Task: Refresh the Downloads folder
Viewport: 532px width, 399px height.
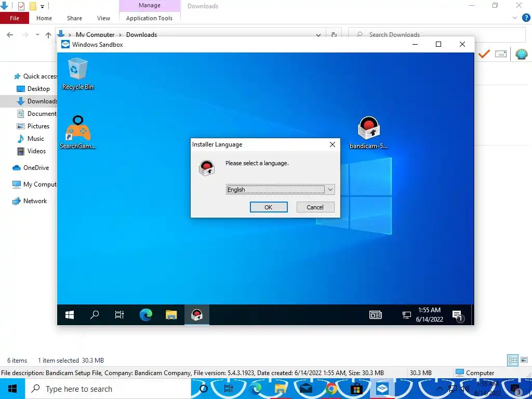Action: pyautogui.click(x=334, y=35)
